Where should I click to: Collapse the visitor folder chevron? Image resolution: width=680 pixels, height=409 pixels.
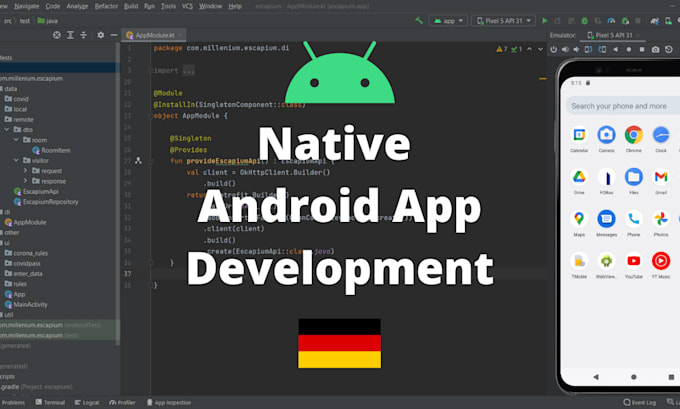[x=16, y=160]
